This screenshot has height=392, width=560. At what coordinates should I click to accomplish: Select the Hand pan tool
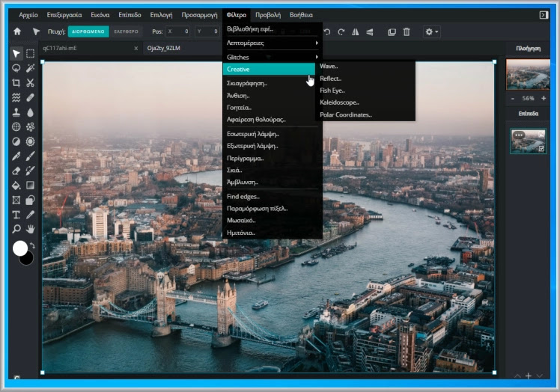point(31,229)
